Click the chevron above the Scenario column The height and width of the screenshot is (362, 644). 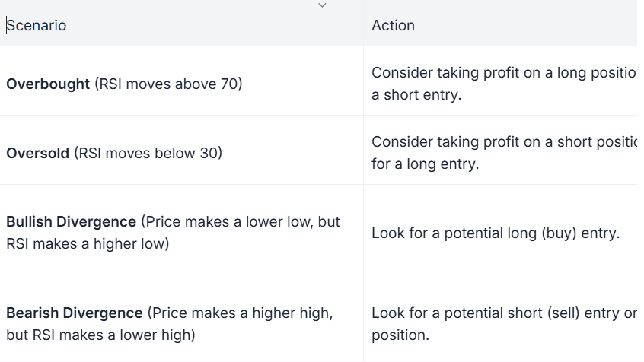(322, 5)
